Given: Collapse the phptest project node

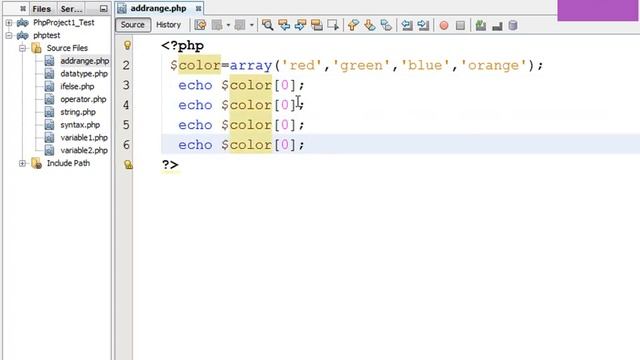Looking at the screenshot, I should (x=9, y=35).
